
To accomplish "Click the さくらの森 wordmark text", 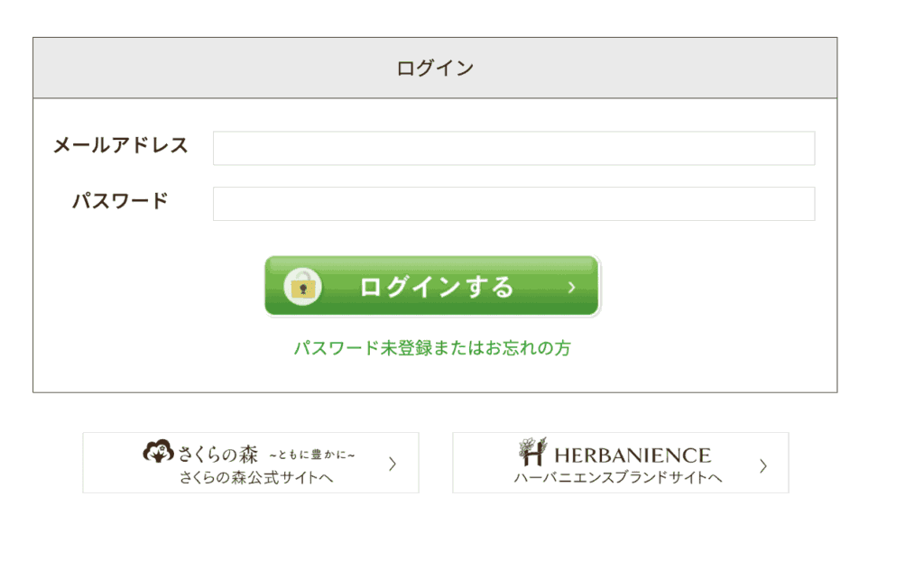I will [218, 454].
